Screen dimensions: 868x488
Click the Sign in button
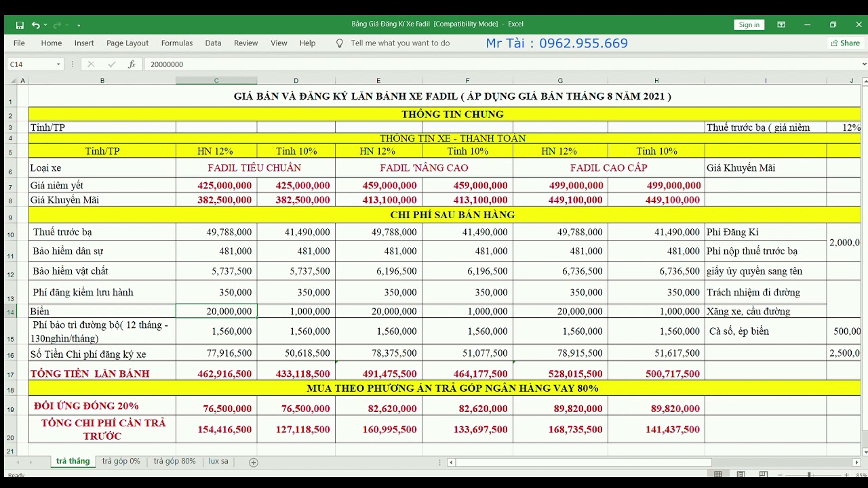coord(749,24)
